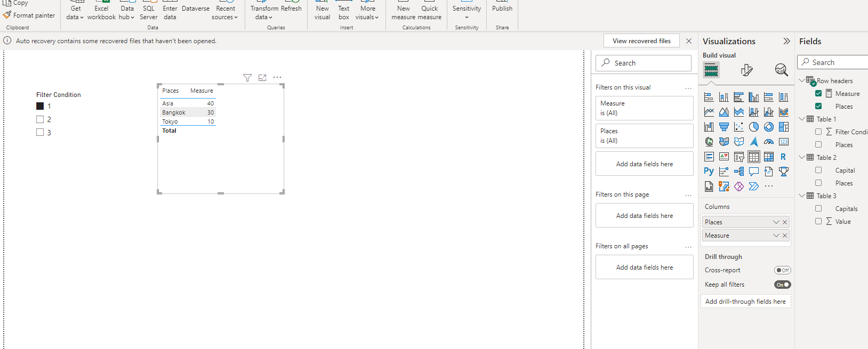Choose the Pie chart visual

tap(753, 127)
